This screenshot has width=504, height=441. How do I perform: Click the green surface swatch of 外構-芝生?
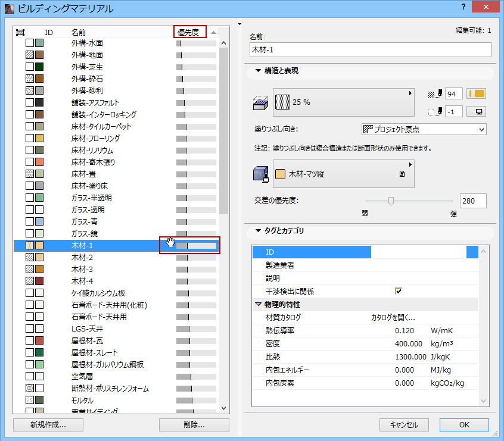[39, 67]
